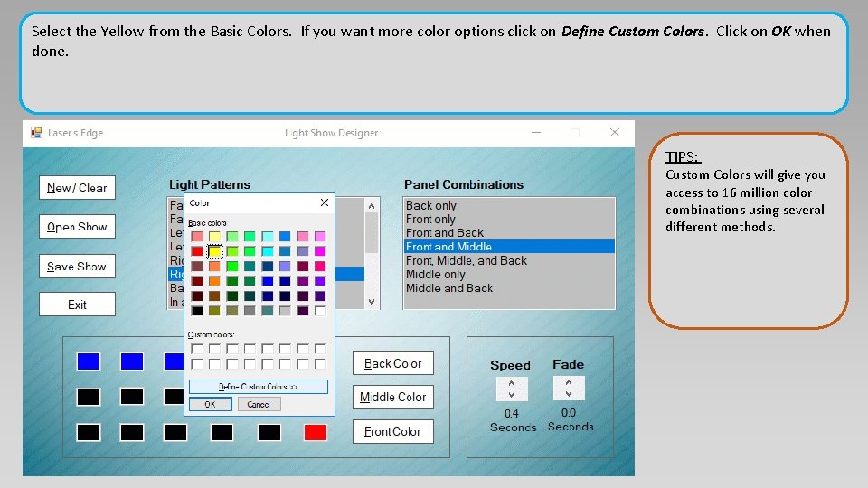Select 'Front and Middle' panel combination
The width and height of the screenshot is (868, 488).
point(509,247)
